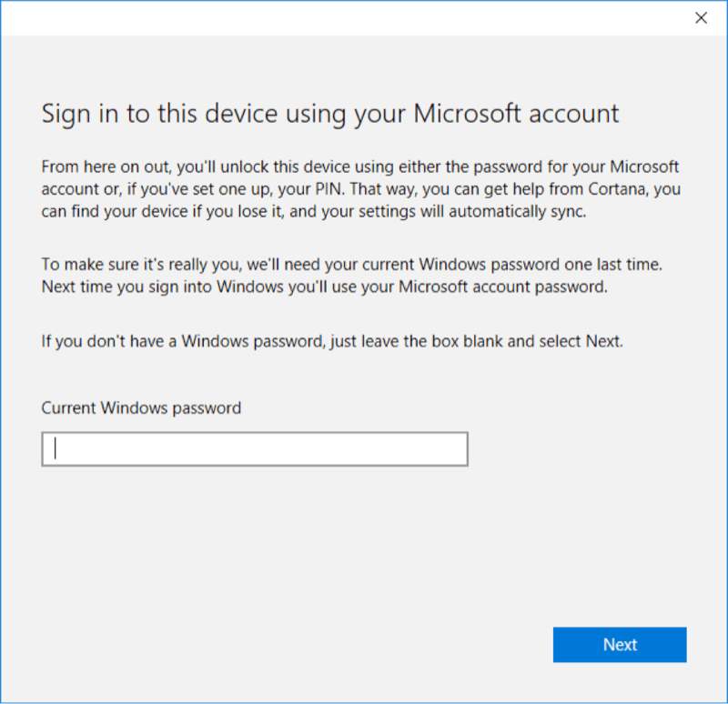The height and width of the screenshot is (704, 728).
Task: Click the Next button
Action: [620, 644]
